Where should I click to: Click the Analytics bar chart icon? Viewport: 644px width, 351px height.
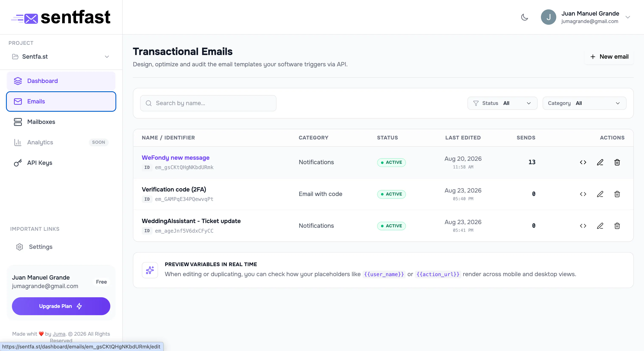(18, 142)
